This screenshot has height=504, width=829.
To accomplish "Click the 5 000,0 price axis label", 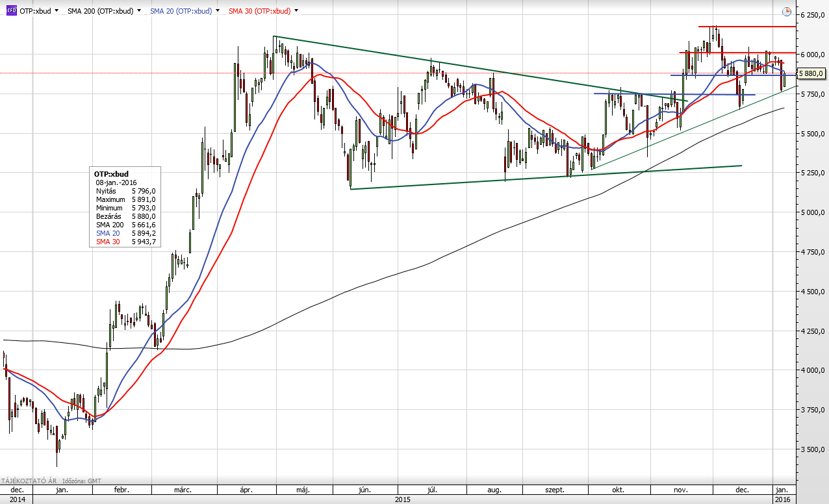I will point(813,212).
